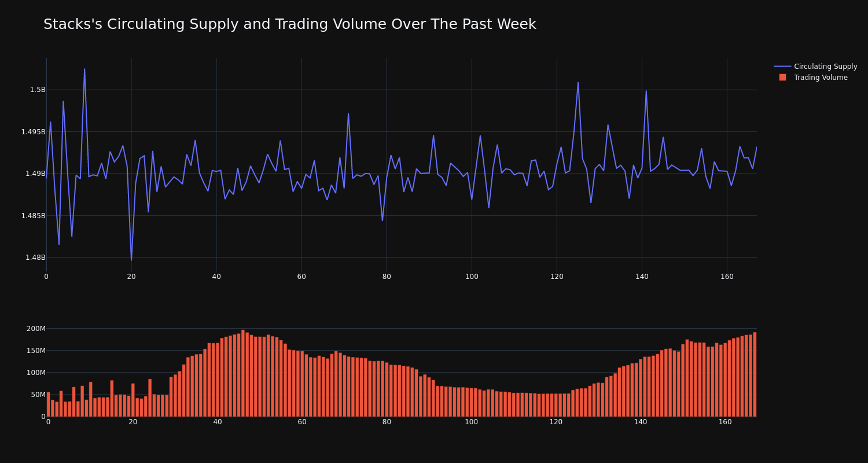
Task: Click x-axis label 40 on volume chart
Action: click(218, 422)
